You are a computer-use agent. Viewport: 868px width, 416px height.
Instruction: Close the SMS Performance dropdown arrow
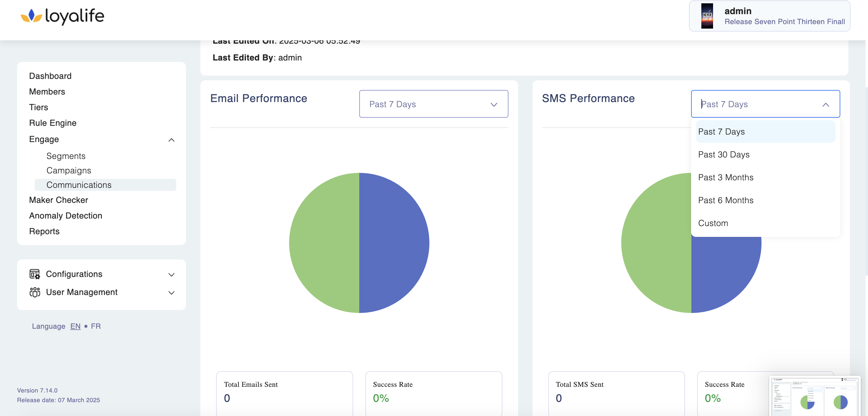pos(825,105)
